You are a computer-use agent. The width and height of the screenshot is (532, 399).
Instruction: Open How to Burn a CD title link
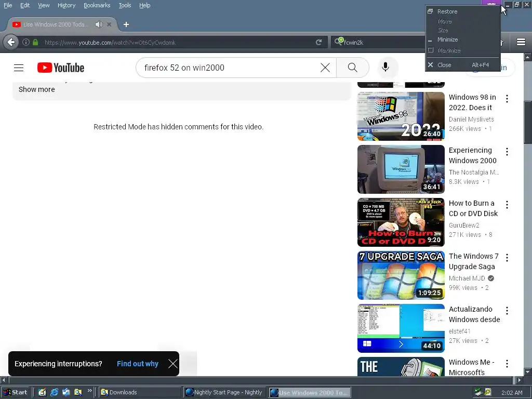pos(473,208)
